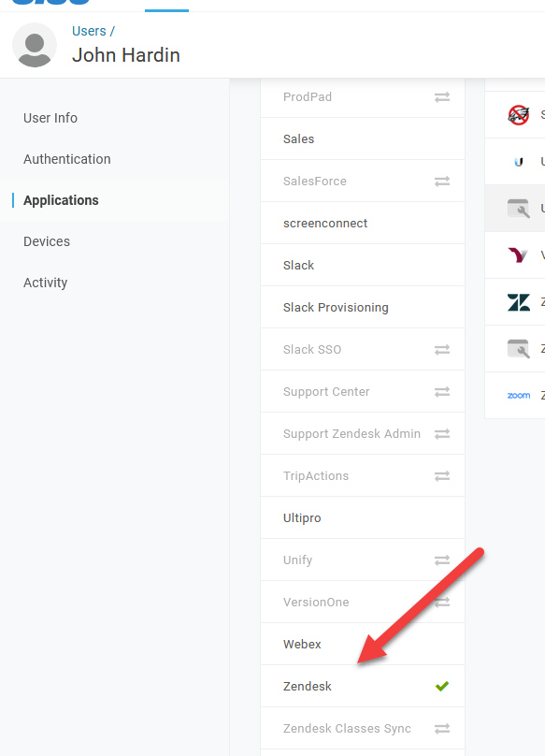Click the Zoom app logo icon

tap(519, 396)
